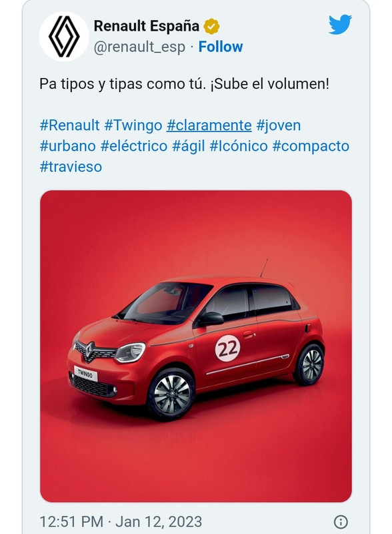The width and height of the screenshot is (392, 534).
Task: Open the underlined #claramente hashtag
Action: pyautogui.click(x=209, y=125)
